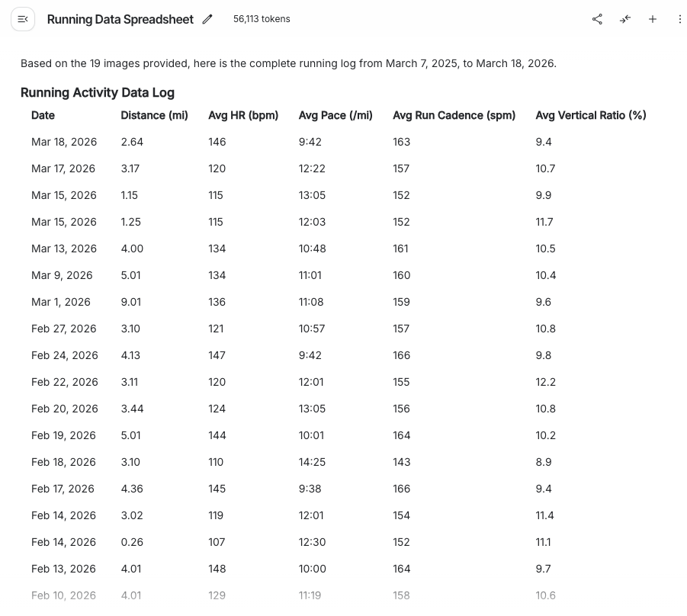Select the Mar 18, 2026 date cell
This screenshot has width=687, height=616.
click(64, 142)
